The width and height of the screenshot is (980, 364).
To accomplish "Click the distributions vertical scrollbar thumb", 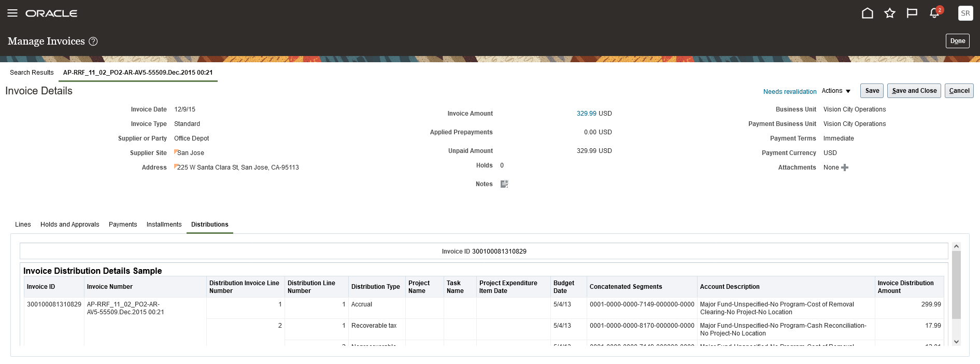I will [957, 285].
